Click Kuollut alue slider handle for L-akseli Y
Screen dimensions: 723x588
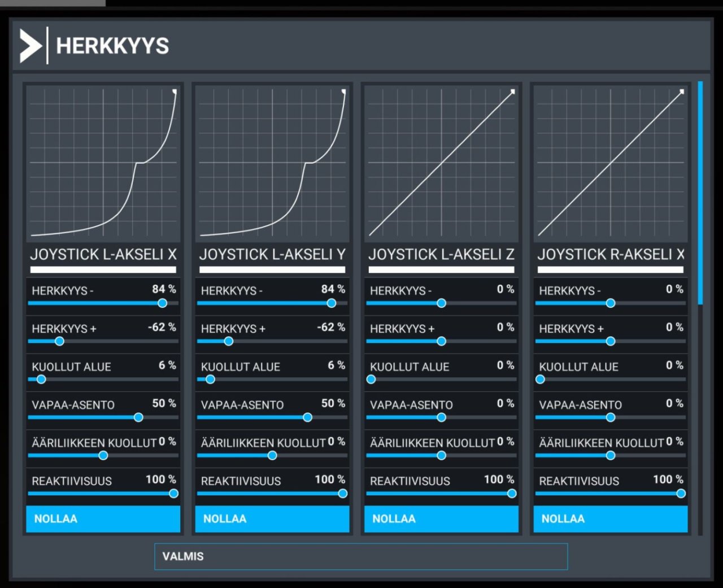pos(210,380)
